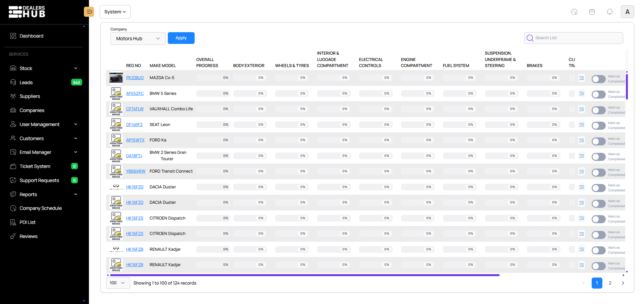Open checklist icon for FORD Ka row

(x=582, y=140)
